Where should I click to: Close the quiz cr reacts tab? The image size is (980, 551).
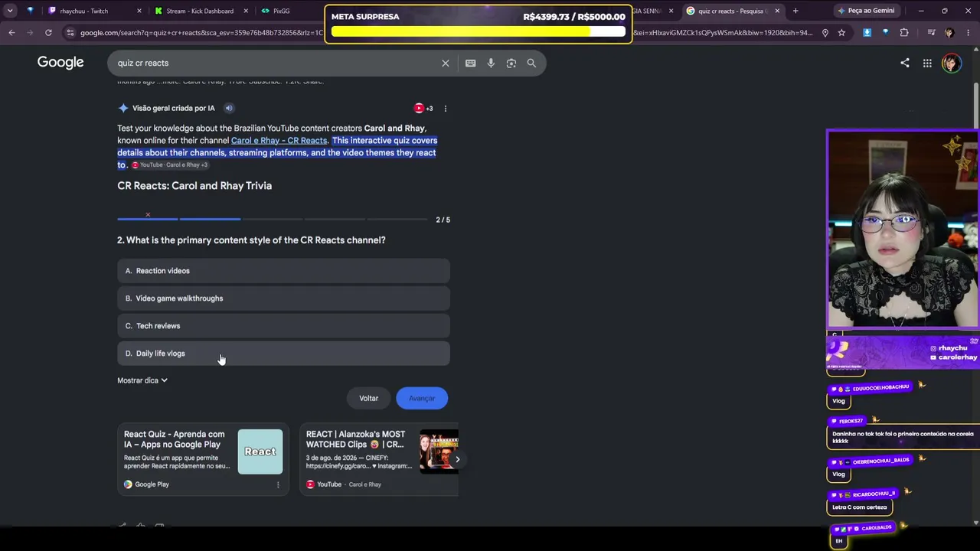coord(777,11)
